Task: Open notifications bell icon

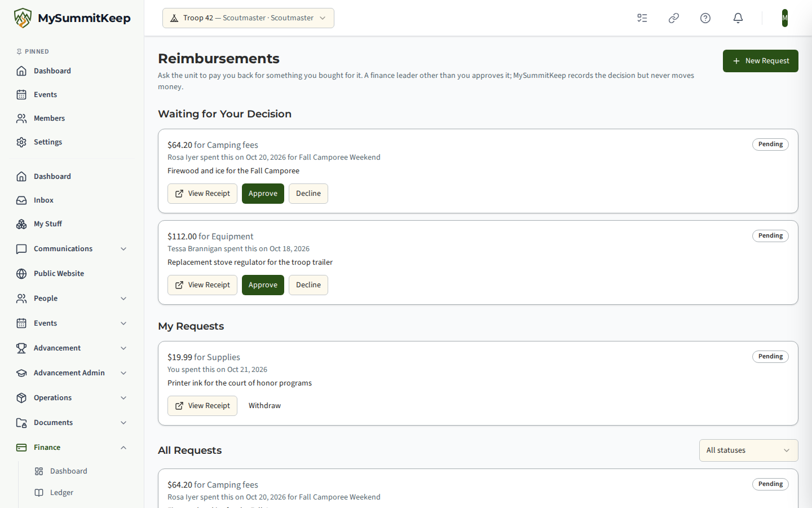Action: click(x=738, y=18)
